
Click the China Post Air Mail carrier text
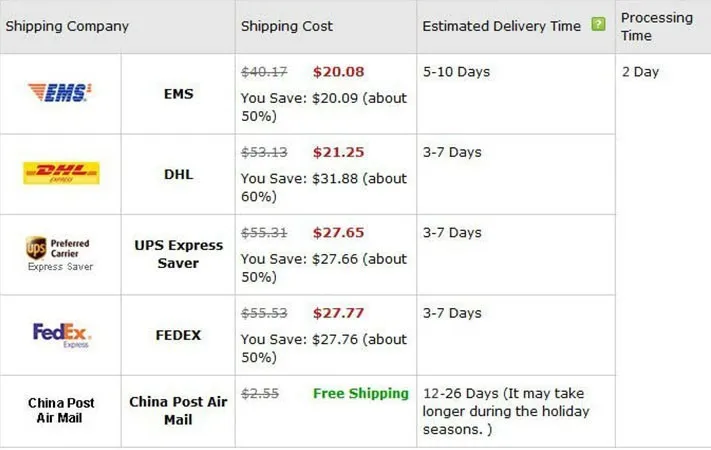(61, 410)
